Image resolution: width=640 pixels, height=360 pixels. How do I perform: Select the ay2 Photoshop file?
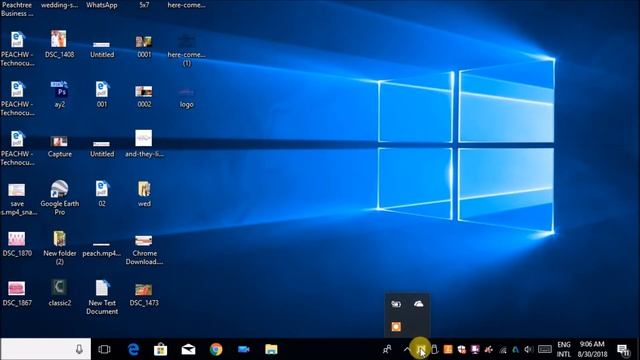pos(60,94)
